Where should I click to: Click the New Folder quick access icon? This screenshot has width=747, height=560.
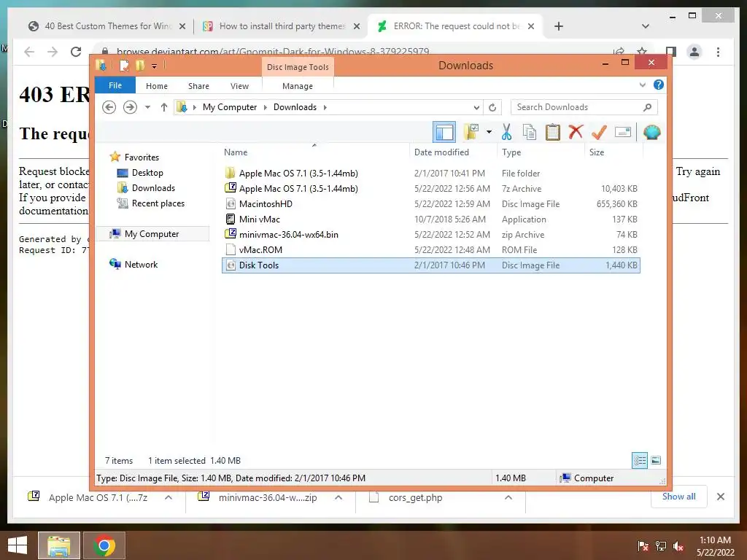click(139, 66)
